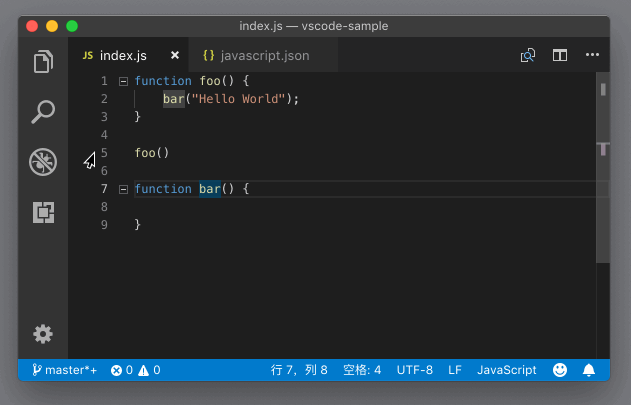Open the Explorer view in activity bar
631x405 pixels.
(x=43, y=62)
